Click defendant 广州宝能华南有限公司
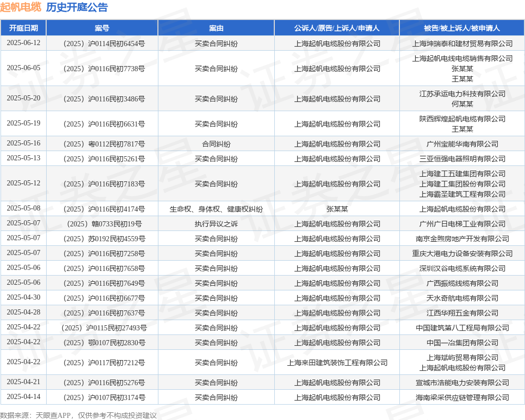 (462, 144)
